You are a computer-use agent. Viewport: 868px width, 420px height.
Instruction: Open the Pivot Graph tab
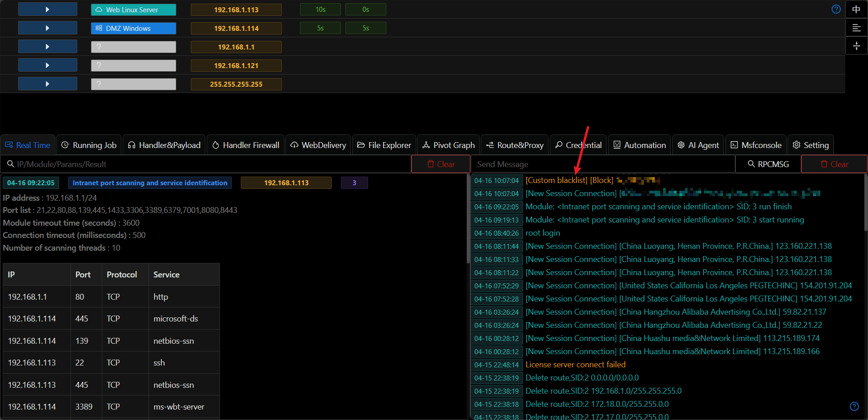pos(448,145)
